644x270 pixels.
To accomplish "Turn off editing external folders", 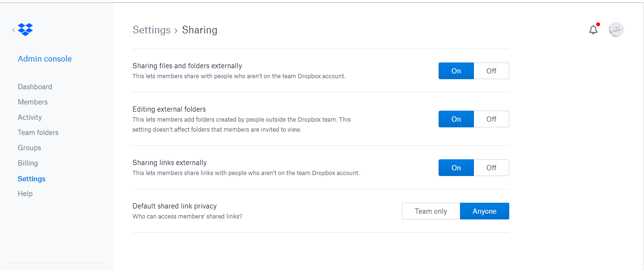I will [492, 119].
